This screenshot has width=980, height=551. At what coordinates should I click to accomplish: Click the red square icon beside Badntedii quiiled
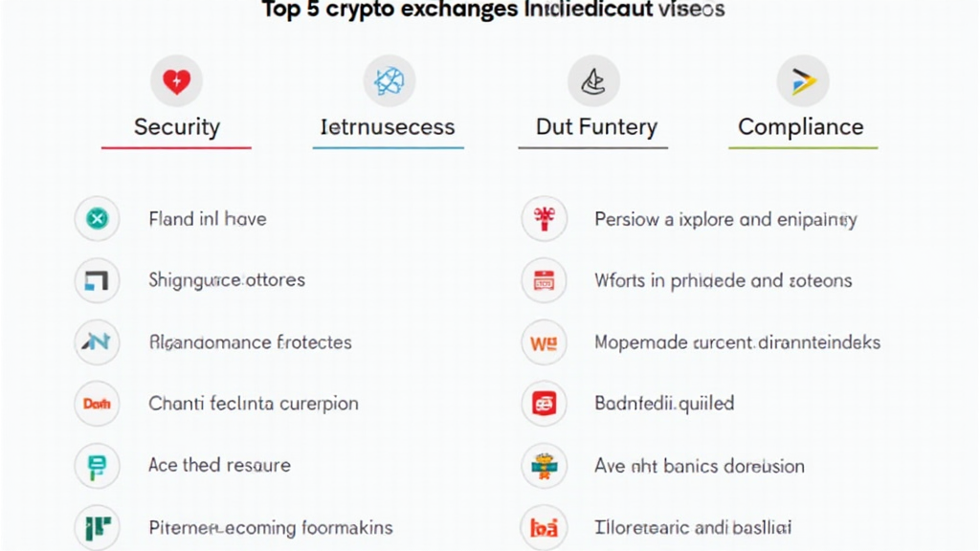pyautogui.click(x=544, y=404)
